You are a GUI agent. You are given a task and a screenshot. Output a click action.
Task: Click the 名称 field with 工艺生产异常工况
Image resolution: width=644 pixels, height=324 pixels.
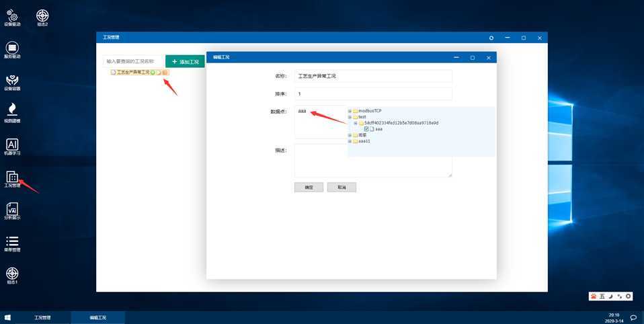[x=373, y=76]
